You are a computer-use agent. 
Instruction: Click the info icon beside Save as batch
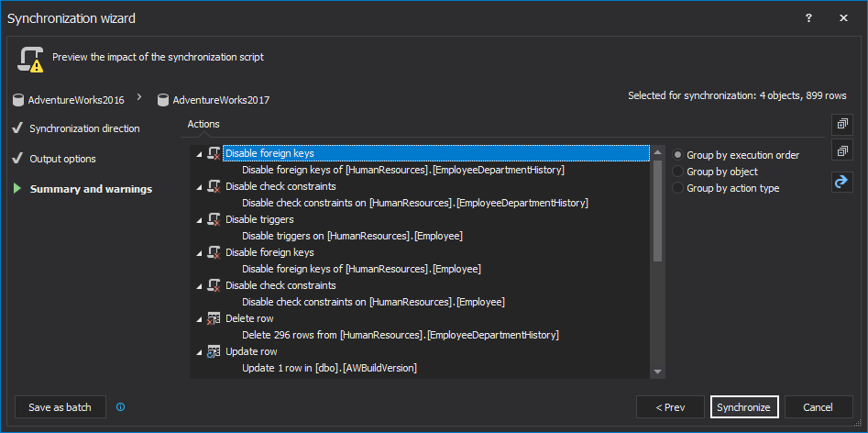[x=121, y=407]
